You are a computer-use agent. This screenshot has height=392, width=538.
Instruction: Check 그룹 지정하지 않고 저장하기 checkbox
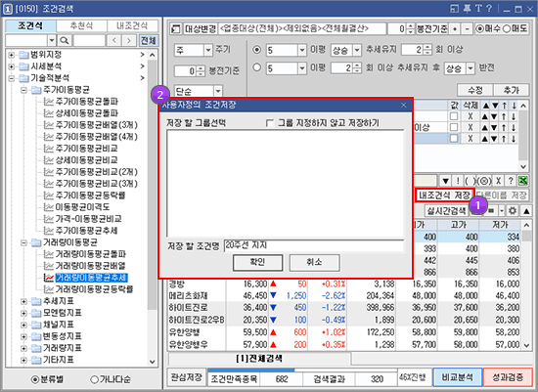[x=270, y=123]
